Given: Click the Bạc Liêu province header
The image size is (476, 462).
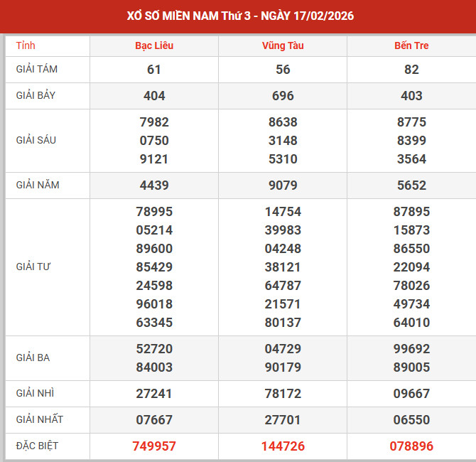Looking at the screenshot, I should 154,45.
